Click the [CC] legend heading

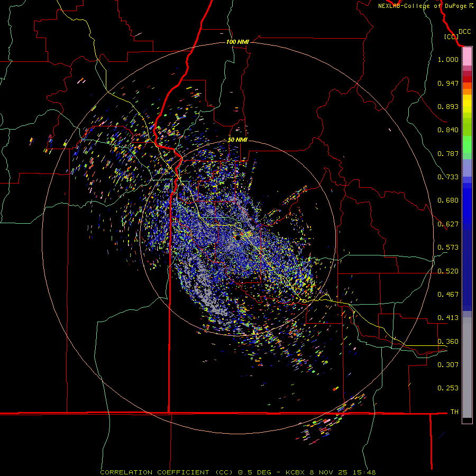pyautogui.click(x=451, y=36)
